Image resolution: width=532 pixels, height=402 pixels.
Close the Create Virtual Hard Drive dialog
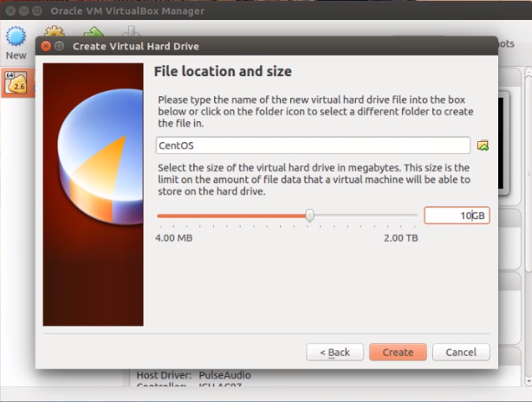point(46,46)
